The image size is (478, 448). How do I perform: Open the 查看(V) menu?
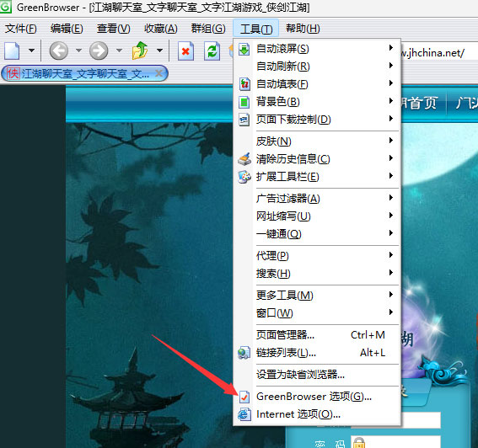(114, 29)
